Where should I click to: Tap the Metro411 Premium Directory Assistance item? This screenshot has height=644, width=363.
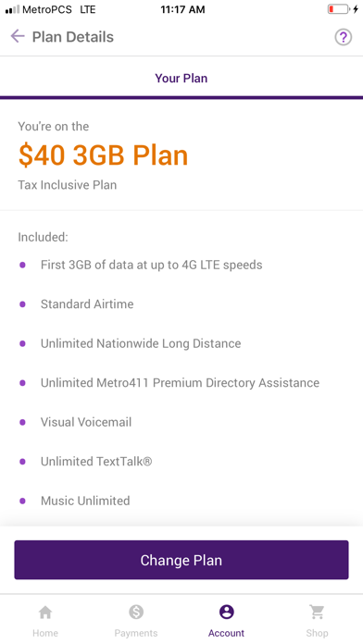tap(180, 383)
